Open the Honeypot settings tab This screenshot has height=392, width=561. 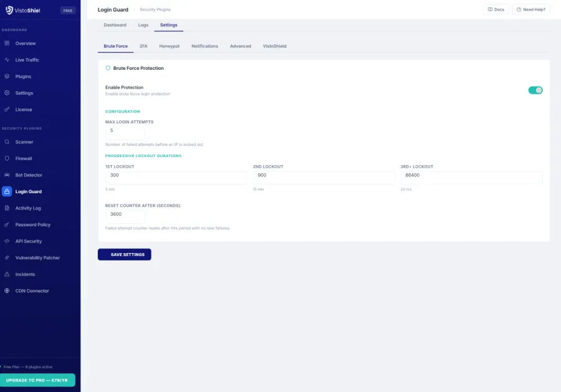point(169,45)
